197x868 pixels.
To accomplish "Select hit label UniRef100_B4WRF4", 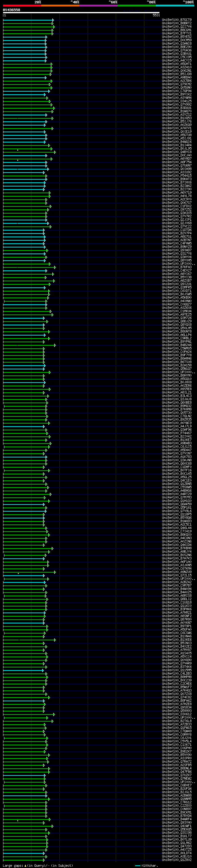I will point(177,819).
